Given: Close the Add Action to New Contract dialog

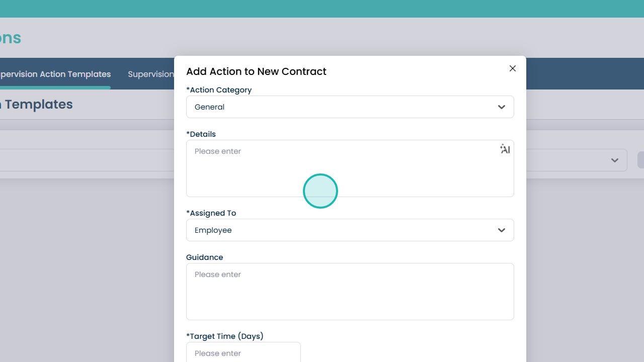Looking at the screenshot, I should (513, 68).
